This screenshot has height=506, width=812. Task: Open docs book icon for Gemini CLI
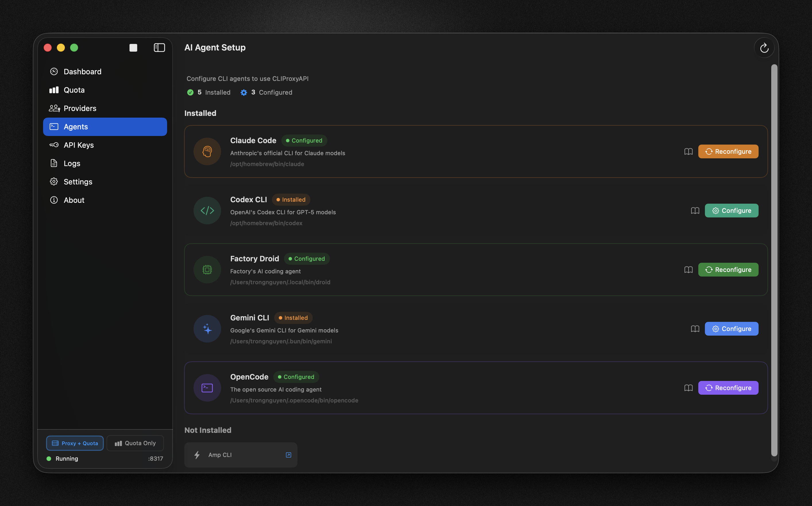(x=695, y=329)
